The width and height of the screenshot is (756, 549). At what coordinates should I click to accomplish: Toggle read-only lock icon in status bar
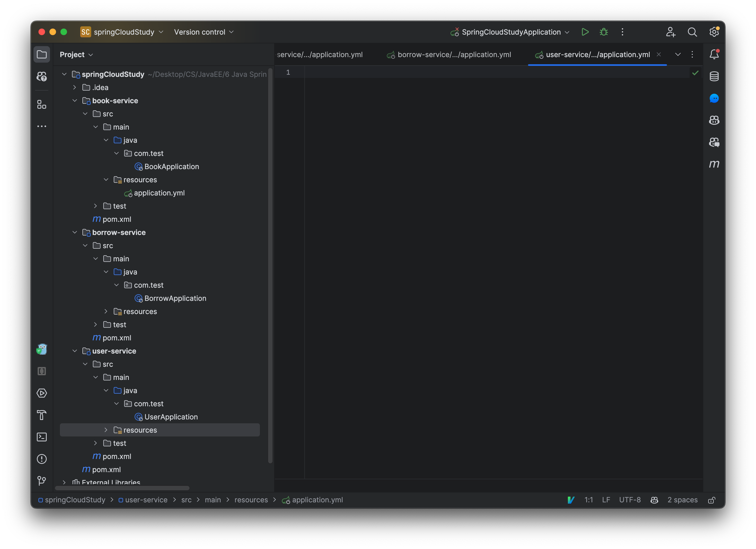pos(712,500)
